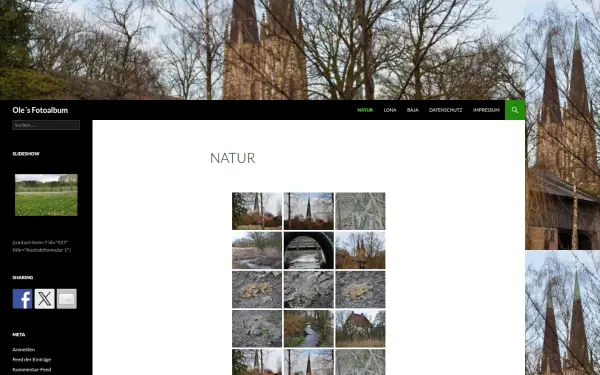This screenshot has height=375, width=600.
Task: Share the page on X (Twitter)
Action: point(45,299)
